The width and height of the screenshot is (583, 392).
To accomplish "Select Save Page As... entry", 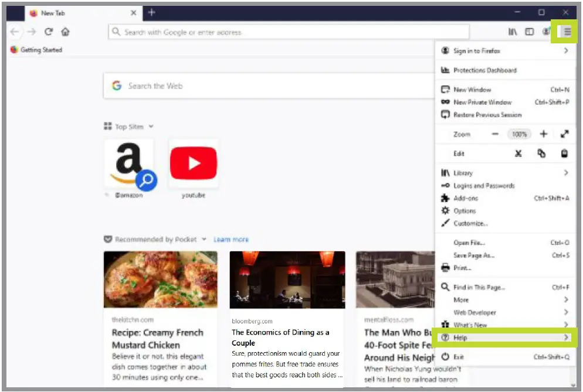I will point(505,255).
